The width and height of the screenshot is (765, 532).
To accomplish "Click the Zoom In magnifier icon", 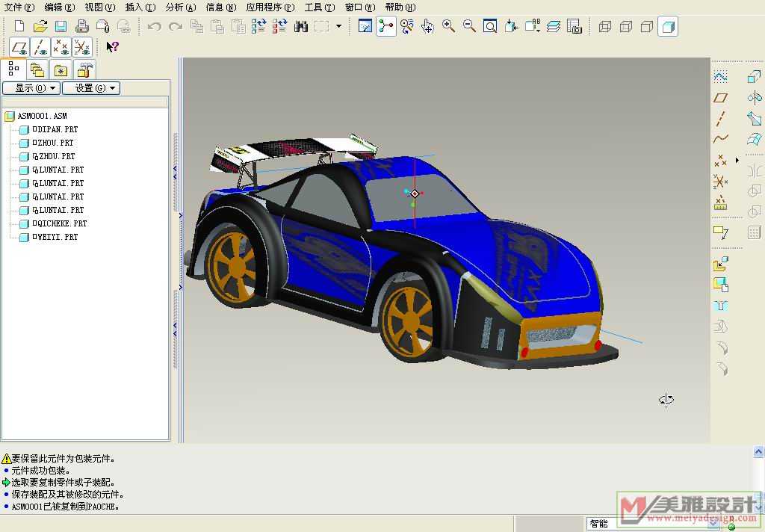I will (448, 27).
